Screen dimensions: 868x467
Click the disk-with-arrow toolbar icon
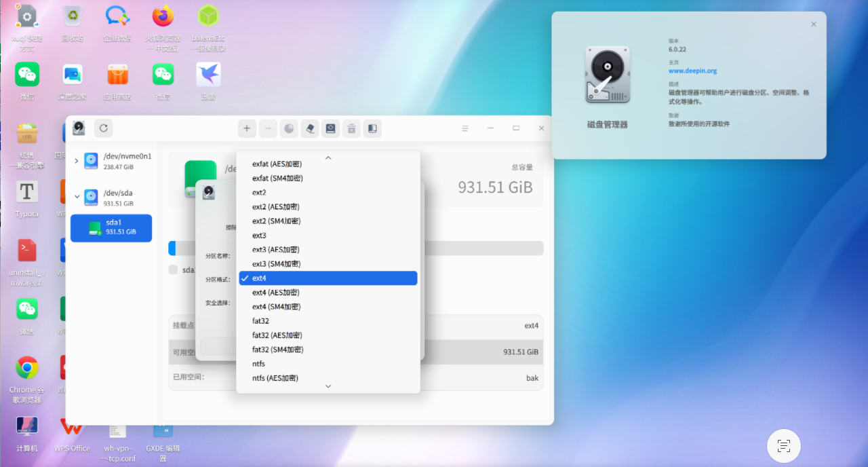coord(330,128)
